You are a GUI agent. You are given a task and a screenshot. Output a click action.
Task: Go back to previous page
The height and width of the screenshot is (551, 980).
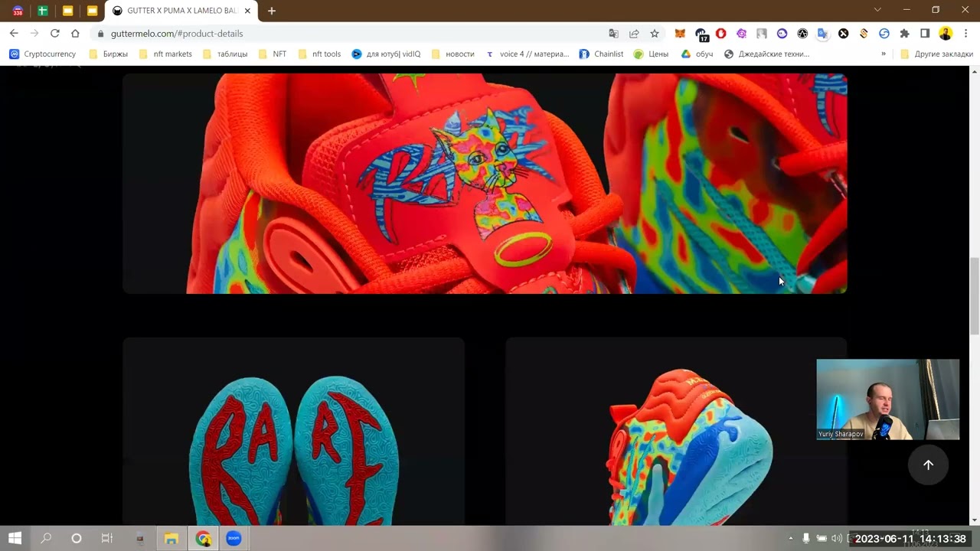click(x=14, y=34)
